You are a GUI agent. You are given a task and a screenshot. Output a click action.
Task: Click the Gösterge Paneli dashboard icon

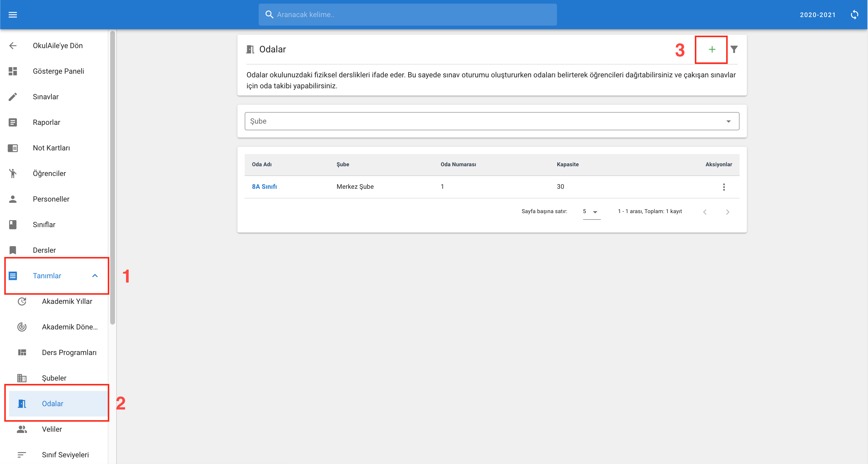pos(13,71)
